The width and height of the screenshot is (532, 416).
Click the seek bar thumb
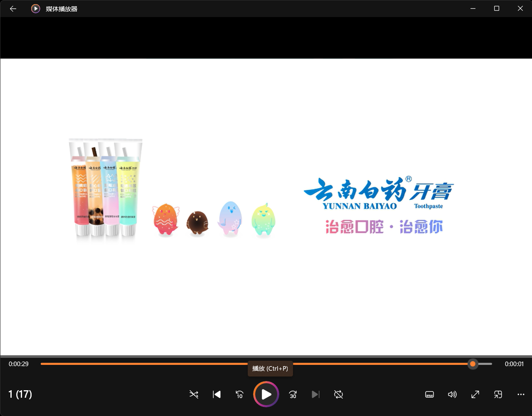point(473,364)
